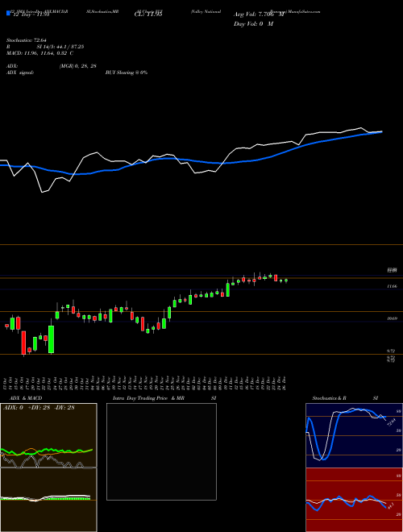Click the 'ADX & MACD' panel title
The image size is (403, 532).
pyautogui.click(x=24, y=398)
